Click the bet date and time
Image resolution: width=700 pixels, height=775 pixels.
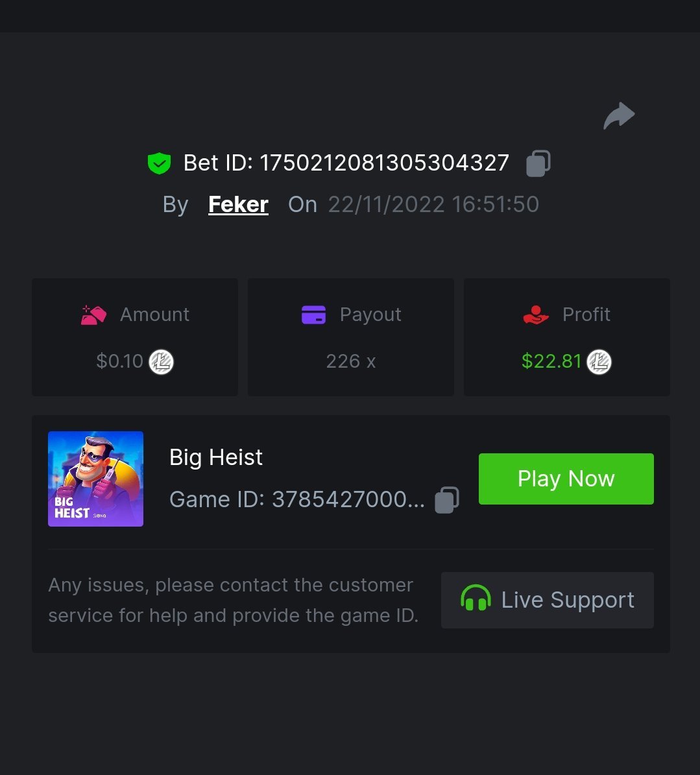tap(433, 204)
